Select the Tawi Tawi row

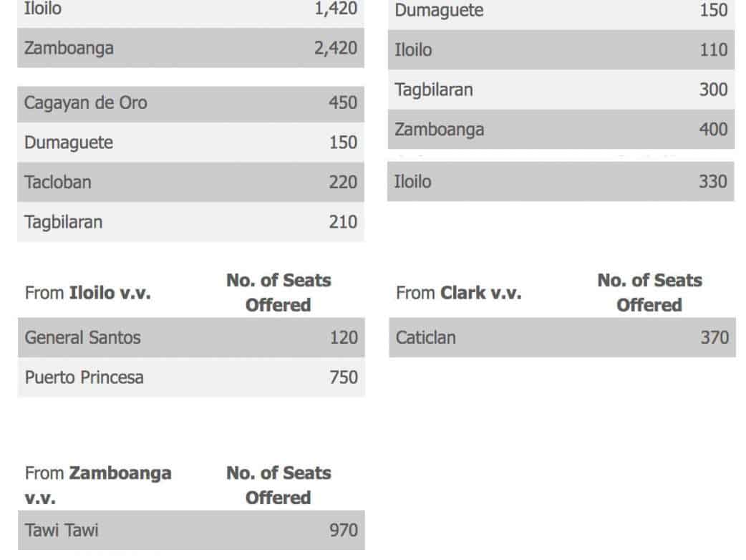click(190, 531)
